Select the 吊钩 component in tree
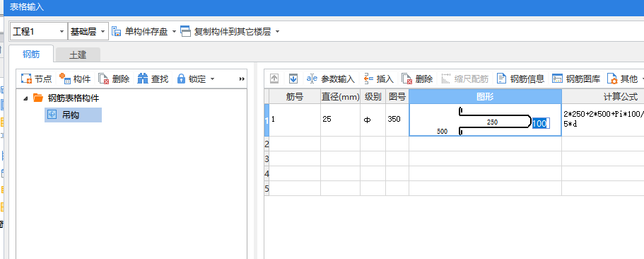 click(x=73, y=115)
